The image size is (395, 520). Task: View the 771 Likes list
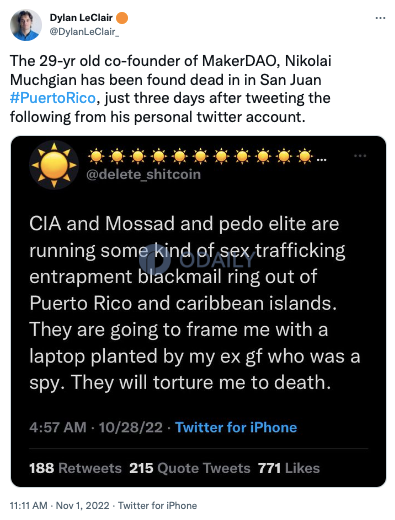[289, 468]
